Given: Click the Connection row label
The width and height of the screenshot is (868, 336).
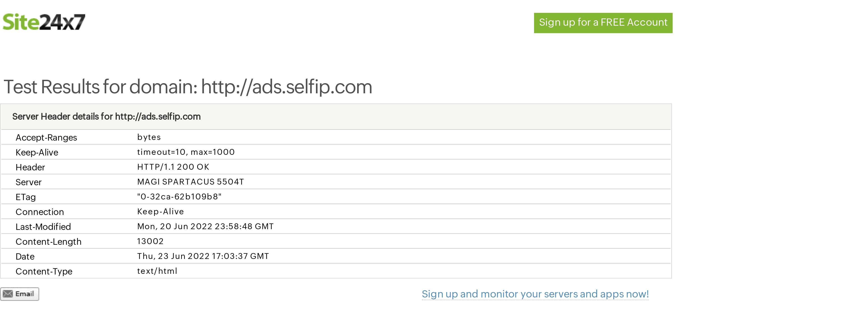Looking at the screenshot, I should (x=40, y=212).
